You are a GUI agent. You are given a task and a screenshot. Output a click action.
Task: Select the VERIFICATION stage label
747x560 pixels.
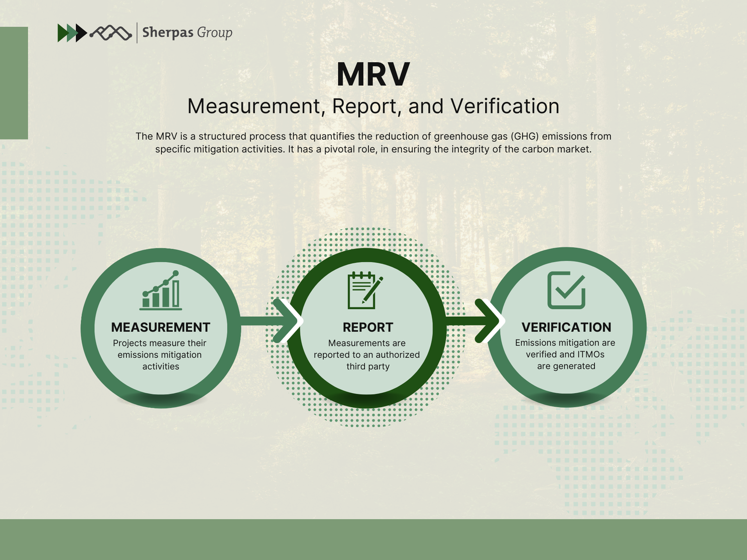566,327
